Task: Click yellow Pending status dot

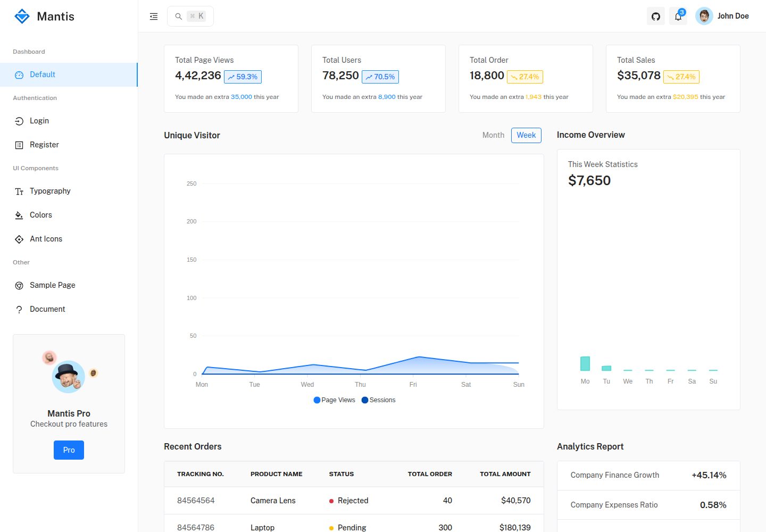Action: pos(331,528)
